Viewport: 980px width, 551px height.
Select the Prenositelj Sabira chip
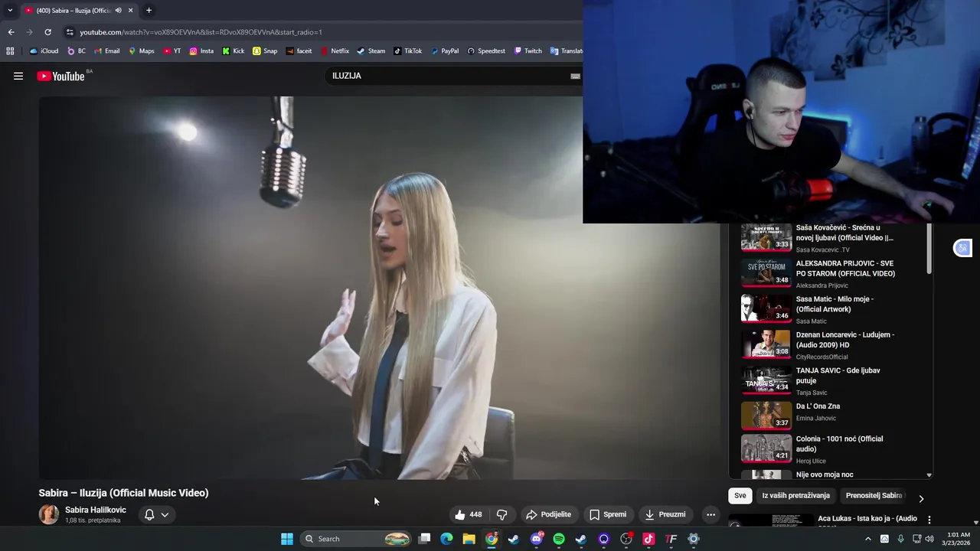pyautogui.click(x=874, y=495)
